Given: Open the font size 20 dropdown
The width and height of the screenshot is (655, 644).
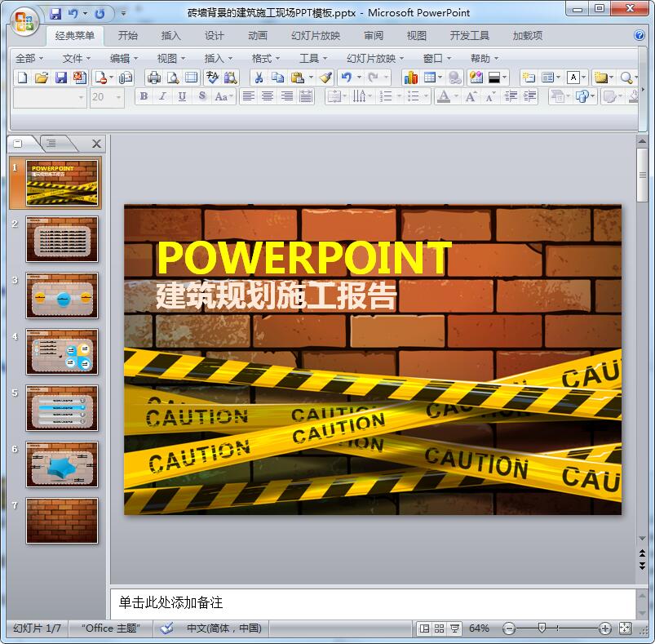Looking at the screenshot, I should [118, 98].
